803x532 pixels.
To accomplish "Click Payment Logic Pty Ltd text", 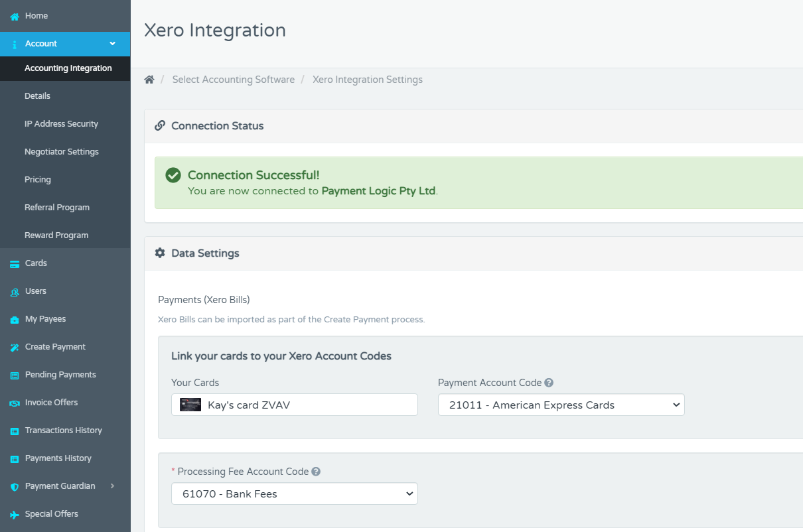I will click(x=378, y=191).
